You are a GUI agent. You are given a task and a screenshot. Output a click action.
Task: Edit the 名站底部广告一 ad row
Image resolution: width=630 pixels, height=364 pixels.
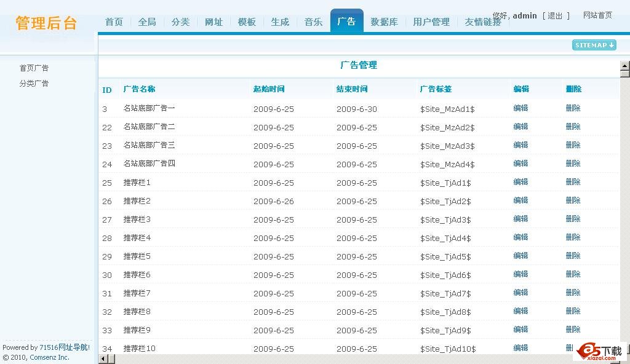click(x=520, y=108)
